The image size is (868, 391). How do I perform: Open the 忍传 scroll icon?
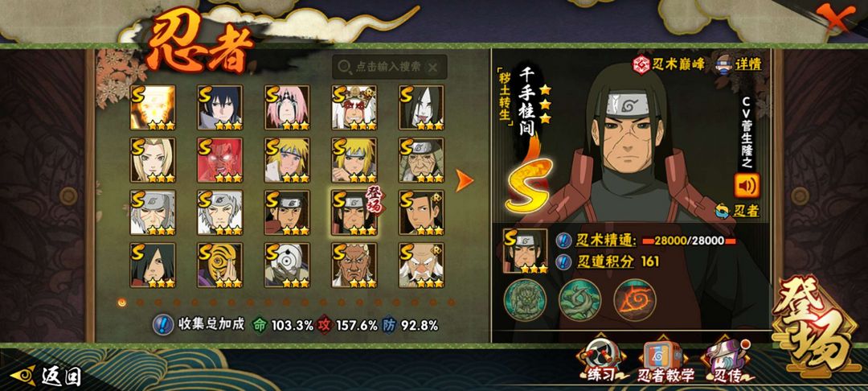pos(727,362)
